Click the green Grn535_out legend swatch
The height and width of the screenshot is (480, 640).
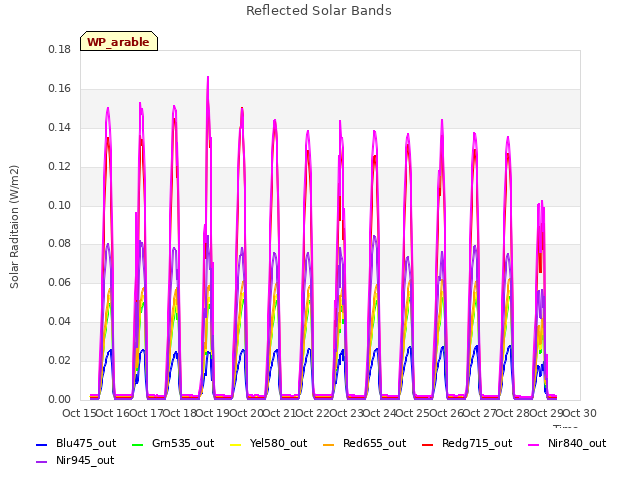[138, 444]
